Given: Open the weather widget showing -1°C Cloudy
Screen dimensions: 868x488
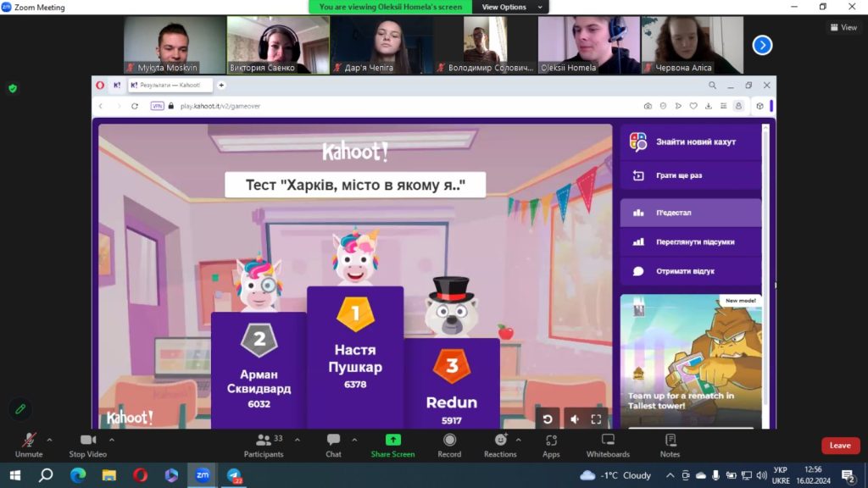Looking at the screenshot, I should [615, 475].
